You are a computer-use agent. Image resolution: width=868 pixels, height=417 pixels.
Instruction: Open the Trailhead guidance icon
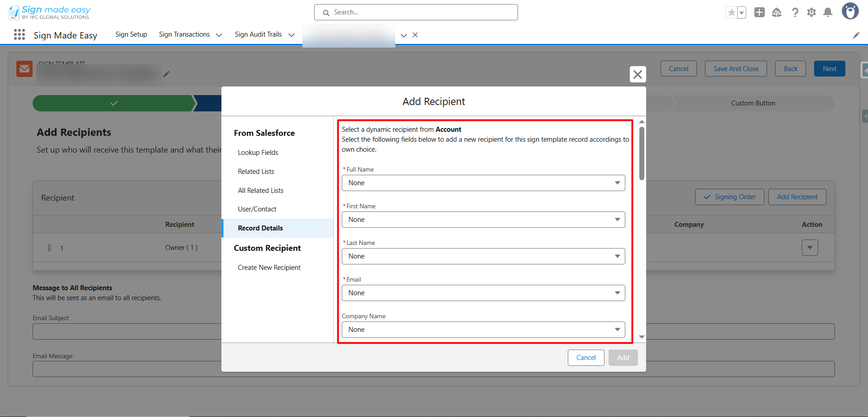[x=777, y=12]
